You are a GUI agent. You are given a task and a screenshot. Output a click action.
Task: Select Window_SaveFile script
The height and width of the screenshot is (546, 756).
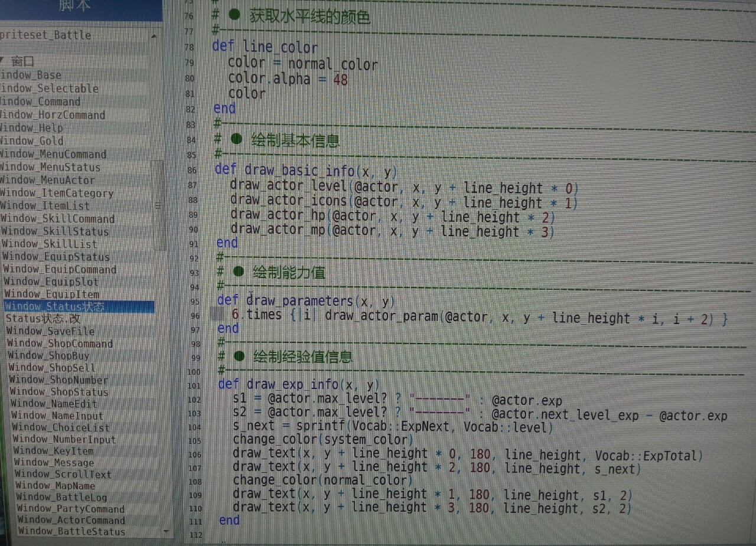(50, 331)
